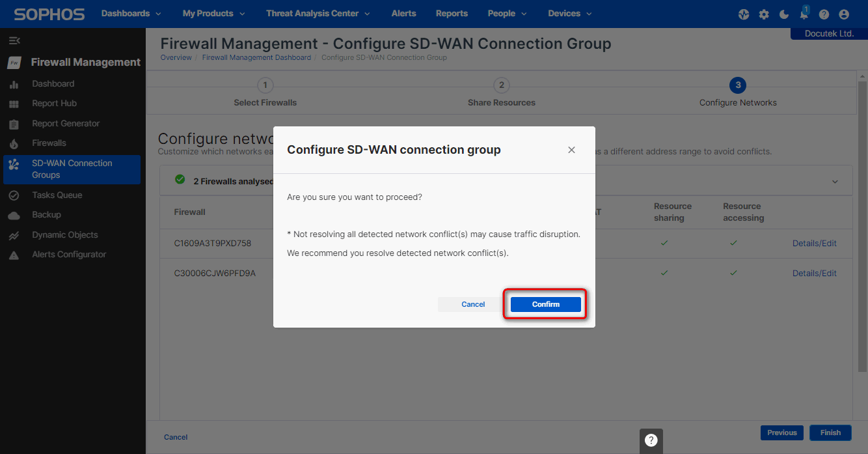Click the Firewalls flame icon
Image resolution: width=868 pixels, height=454 pixels.
14,143
